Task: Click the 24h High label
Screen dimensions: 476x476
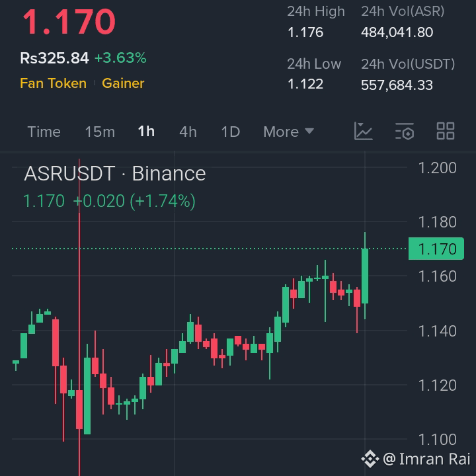Action: coord(316,11)
